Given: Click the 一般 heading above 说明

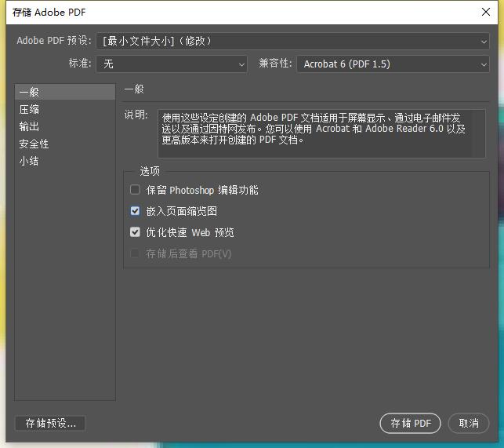Looking at the screenshot, I should click(134, 89).
